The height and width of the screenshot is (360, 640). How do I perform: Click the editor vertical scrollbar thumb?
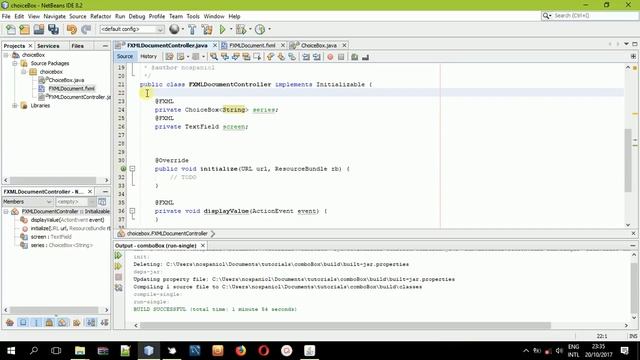(628, 160)
